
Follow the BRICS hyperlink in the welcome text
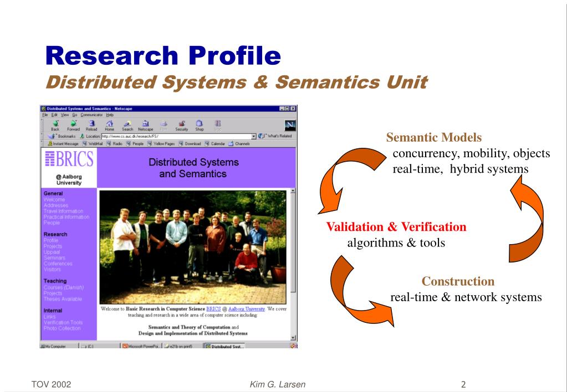click(213, 310)
